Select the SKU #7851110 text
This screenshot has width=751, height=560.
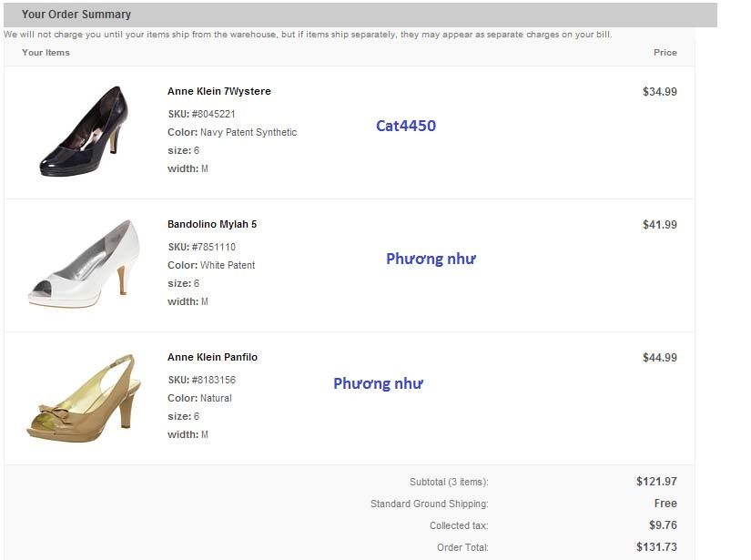[202, 247]
